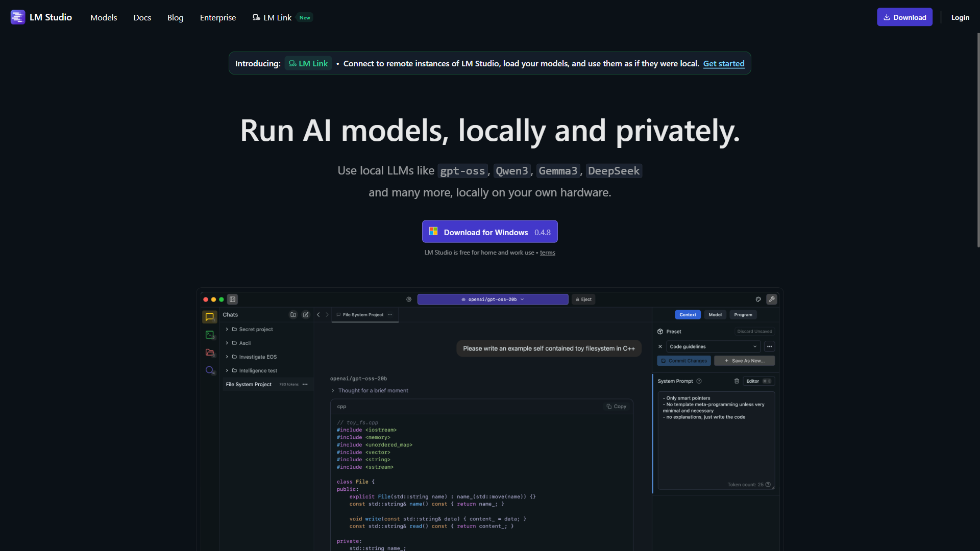This screenshot has width=980, height=551.
Task: Click the Editor button in System Prompt
Action: click(x=758, y=381)
